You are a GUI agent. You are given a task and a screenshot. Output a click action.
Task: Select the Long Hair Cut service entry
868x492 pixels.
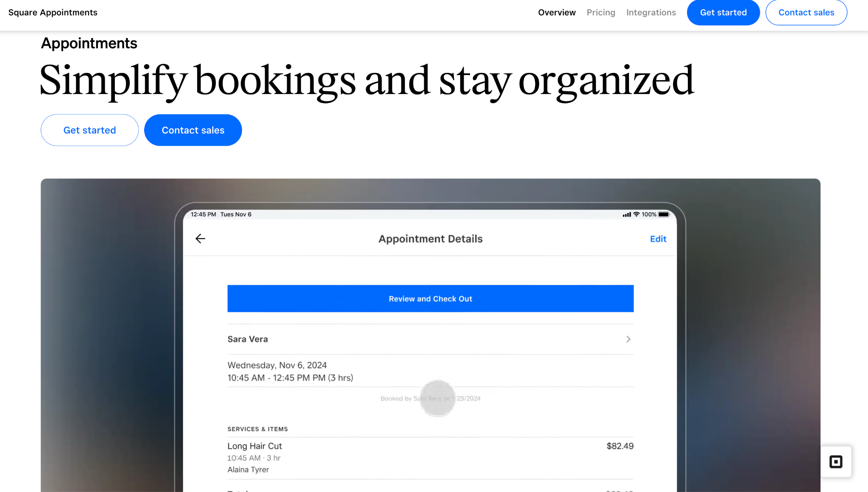pyautogui.click(x=255, y=446)
